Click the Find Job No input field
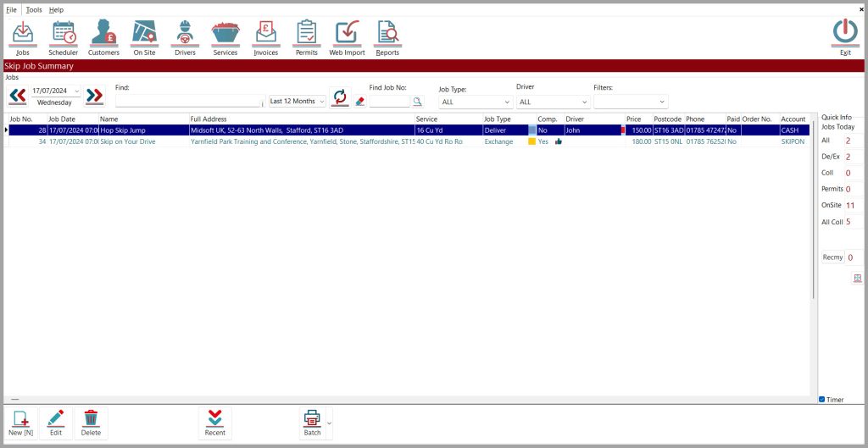The height and width of the screenshot is (448, 868). [390, 102]
